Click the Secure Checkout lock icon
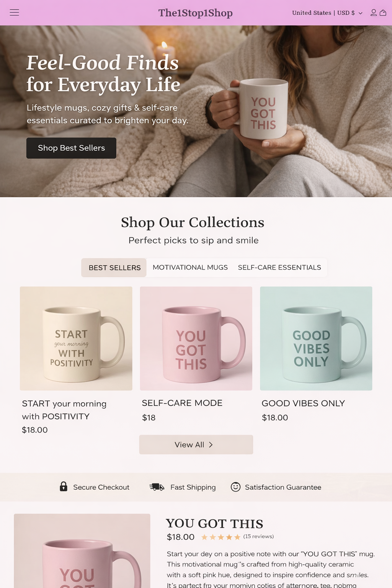The image size is (392, 588). point(64,486)
